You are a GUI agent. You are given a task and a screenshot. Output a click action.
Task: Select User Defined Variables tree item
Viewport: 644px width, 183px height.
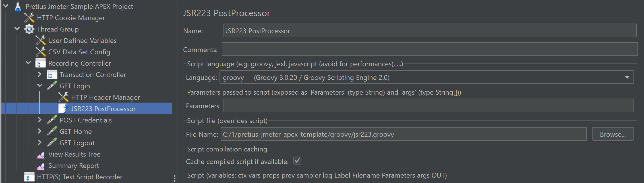(x=82, y=41)
